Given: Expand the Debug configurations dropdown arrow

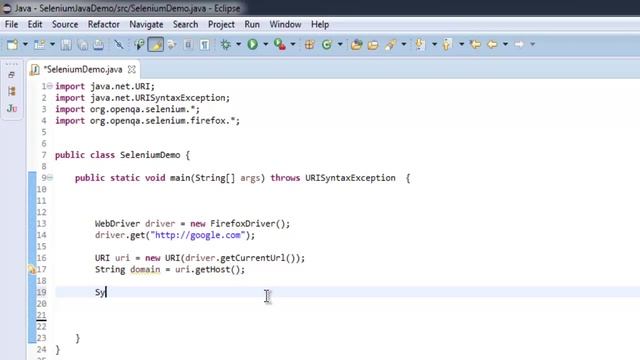Looking at the screenshot, I should pyautogui.click(x=238, y=44).
